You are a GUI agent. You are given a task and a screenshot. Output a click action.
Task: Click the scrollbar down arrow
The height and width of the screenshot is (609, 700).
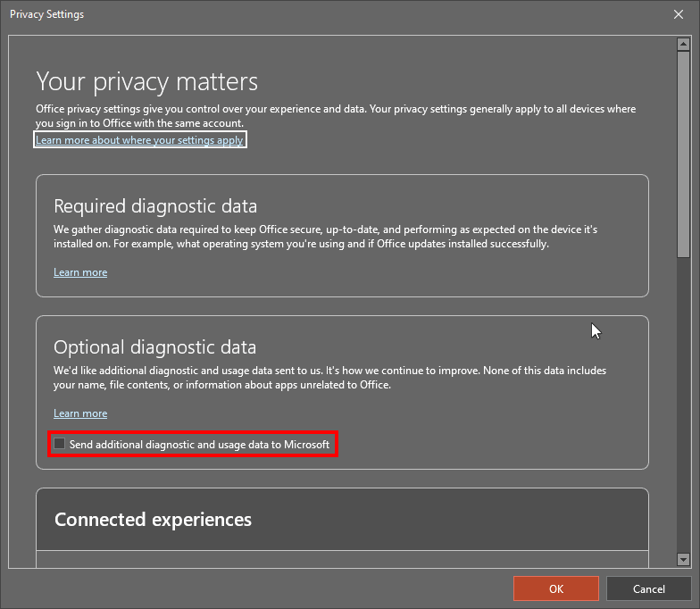click(684, 559)
